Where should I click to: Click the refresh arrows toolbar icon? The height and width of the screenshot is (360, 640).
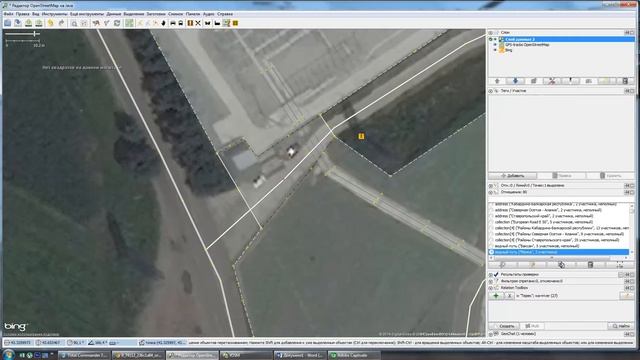(x=117, y=23)
